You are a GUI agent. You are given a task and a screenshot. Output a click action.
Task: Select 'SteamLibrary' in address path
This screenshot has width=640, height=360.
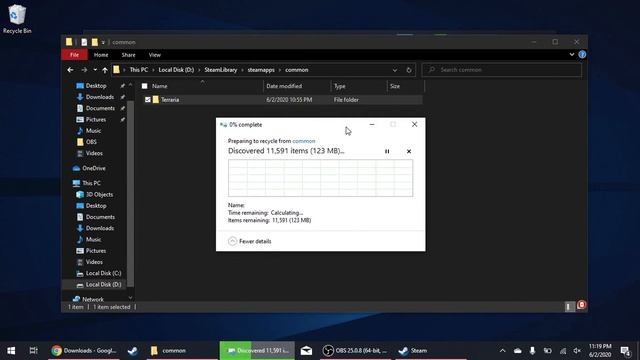pos(220,70)
